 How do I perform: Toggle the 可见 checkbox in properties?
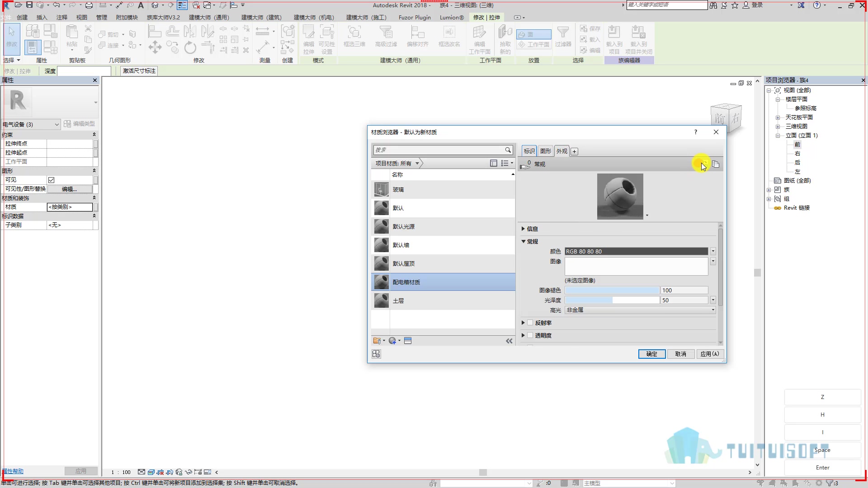tap(52, 180)
